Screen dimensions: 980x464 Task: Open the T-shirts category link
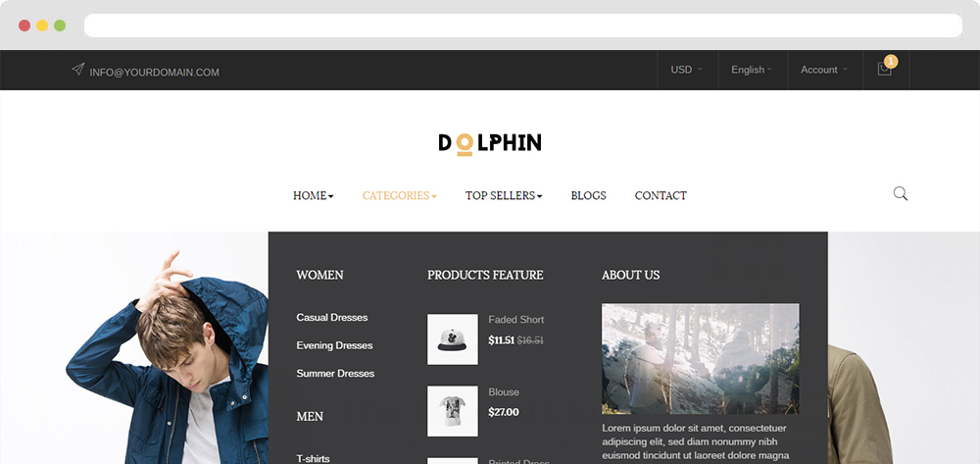click(314, 458)
